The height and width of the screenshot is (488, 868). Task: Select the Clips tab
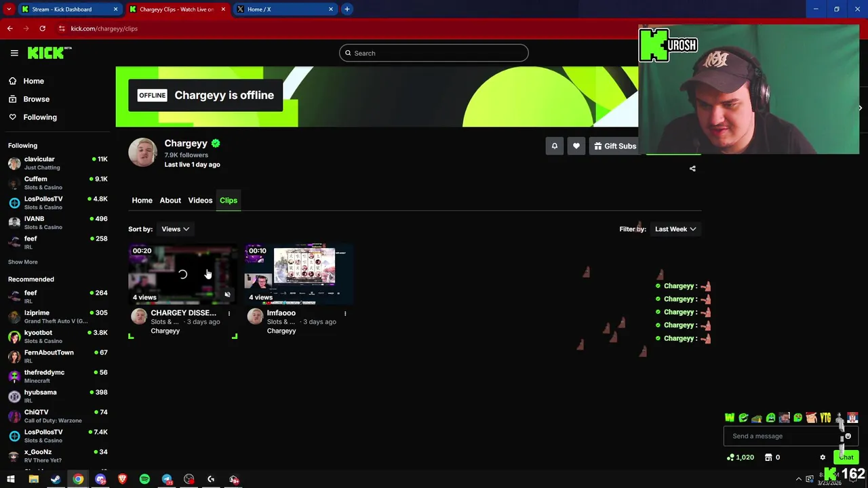[229, 201]
